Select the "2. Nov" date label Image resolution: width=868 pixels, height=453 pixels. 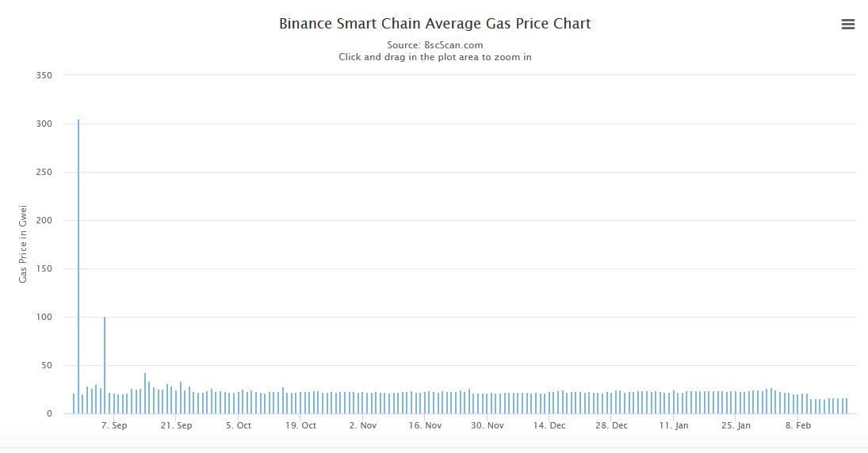(363, 425)
